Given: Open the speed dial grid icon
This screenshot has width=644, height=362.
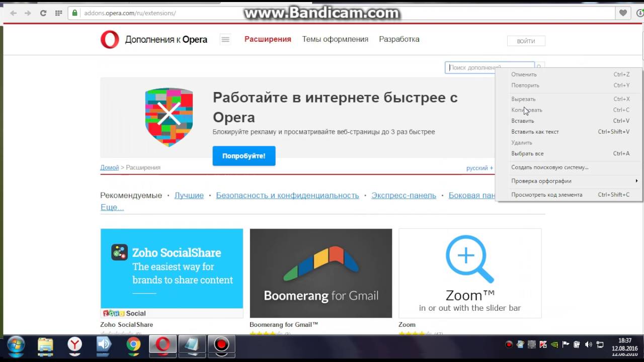Looking at the screenshot, I should point(58,13).
